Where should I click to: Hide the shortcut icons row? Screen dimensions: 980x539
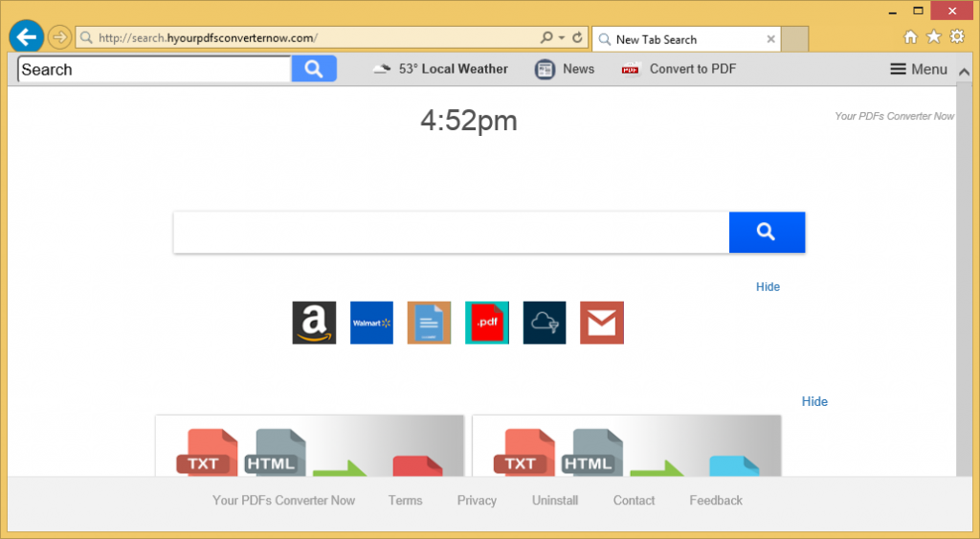click(x=768, y=286)
